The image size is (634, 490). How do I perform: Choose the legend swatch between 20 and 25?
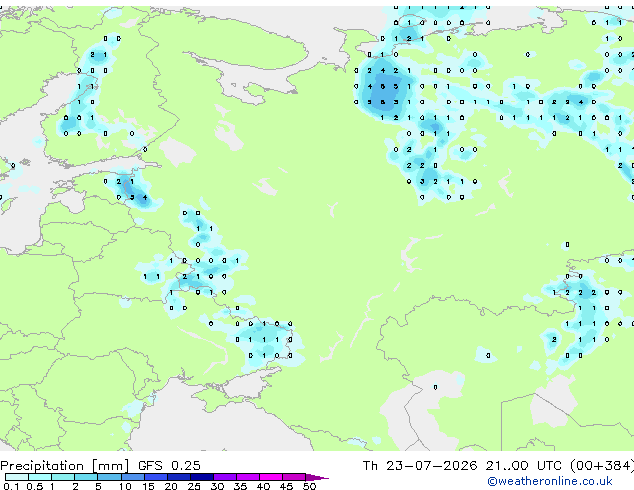click(x=179, y=477)
